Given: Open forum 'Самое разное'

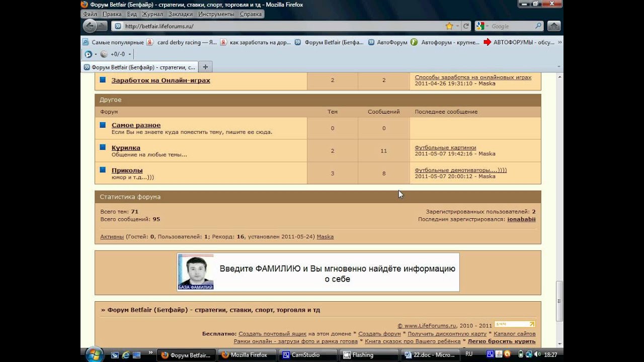Looking at the screenshot, I should (136, 125).
